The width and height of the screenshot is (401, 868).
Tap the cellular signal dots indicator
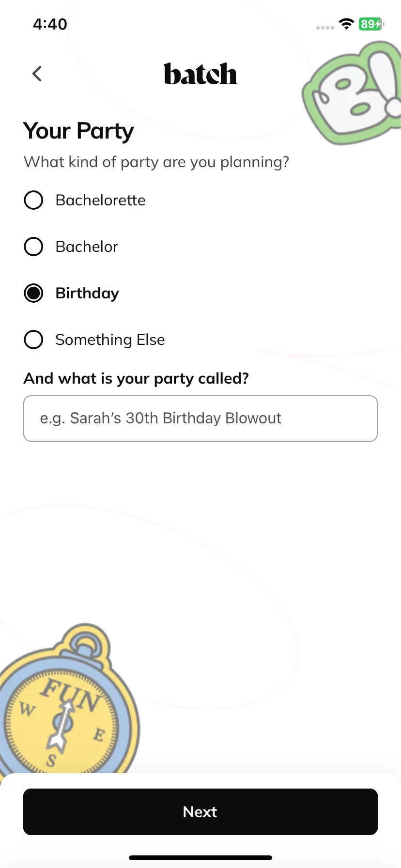coord(325,28)
